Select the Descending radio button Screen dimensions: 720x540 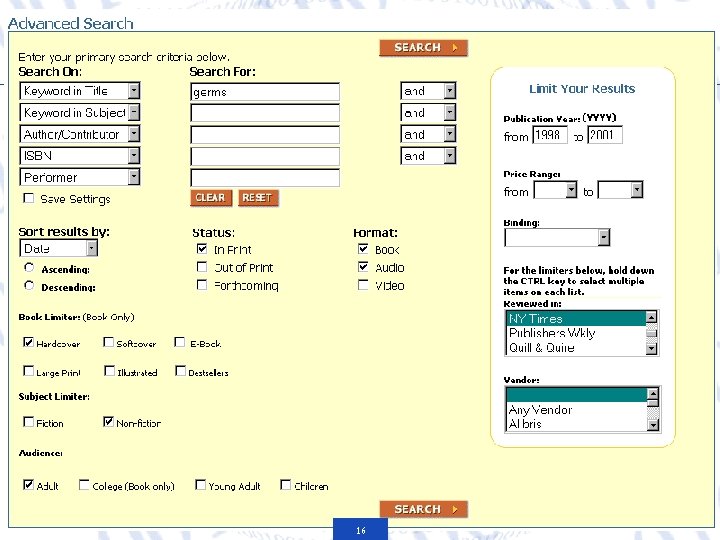pyautogui.click(x=29, y=286)
